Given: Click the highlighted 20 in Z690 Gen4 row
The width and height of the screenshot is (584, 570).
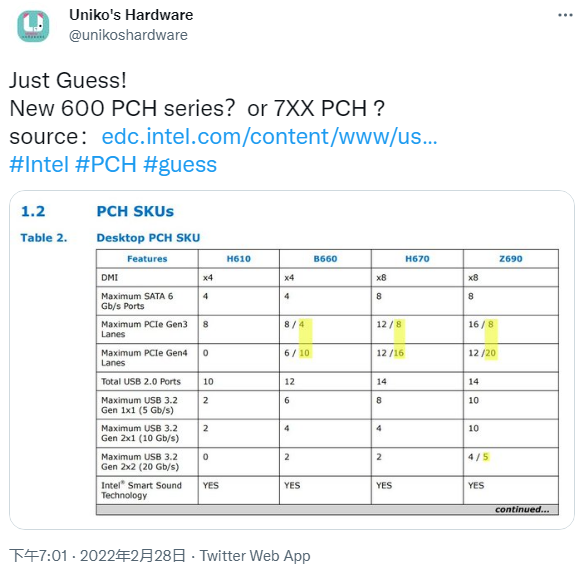Looking at the screenshot, I should pos(491,353).
